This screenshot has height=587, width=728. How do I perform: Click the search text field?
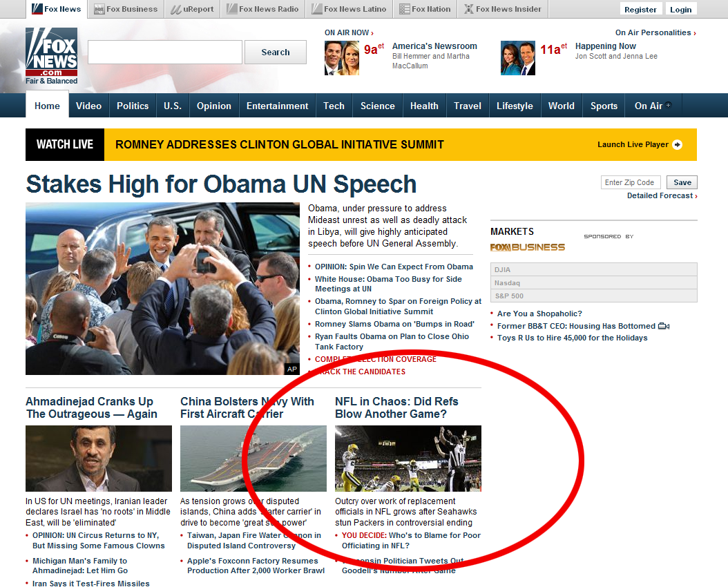pos(165,52)
